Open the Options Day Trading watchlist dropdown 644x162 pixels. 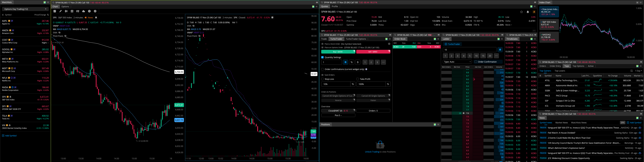(25, 9)
